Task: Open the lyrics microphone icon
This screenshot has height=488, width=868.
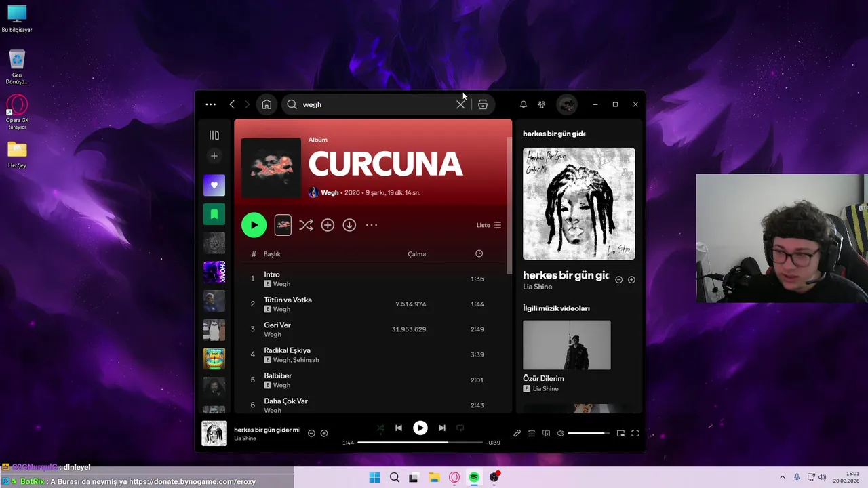Action: tap(517, 433)
